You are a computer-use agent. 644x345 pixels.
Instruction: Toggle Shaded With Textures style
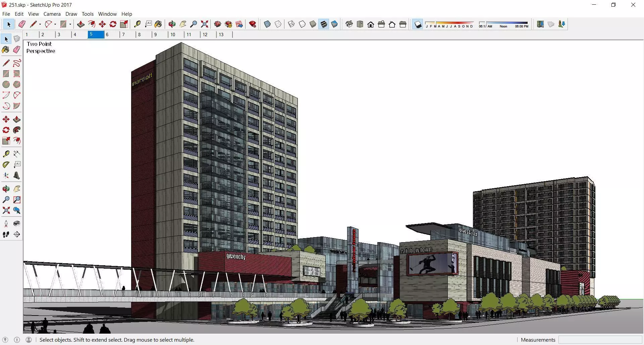(324, 24)
